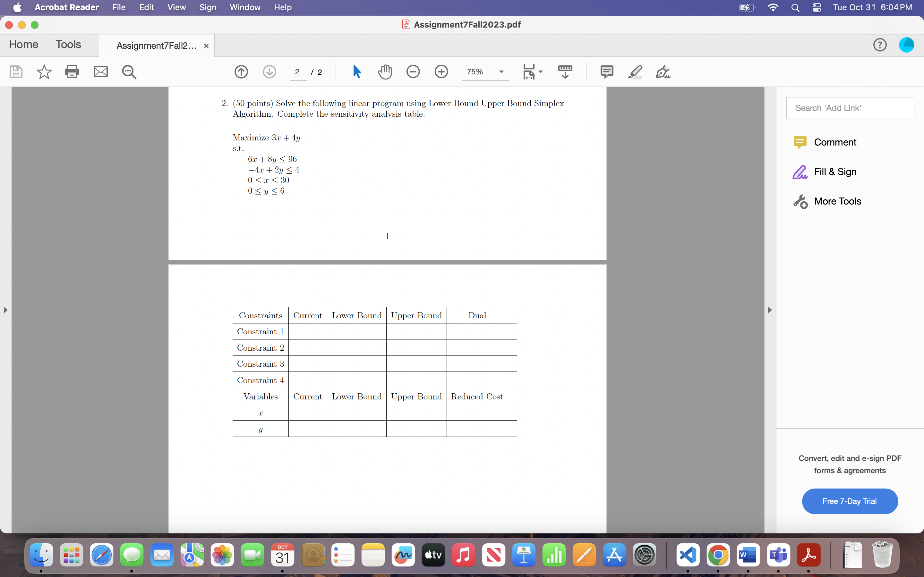
Task: Open the Tools tab
Action: [68, 45]
